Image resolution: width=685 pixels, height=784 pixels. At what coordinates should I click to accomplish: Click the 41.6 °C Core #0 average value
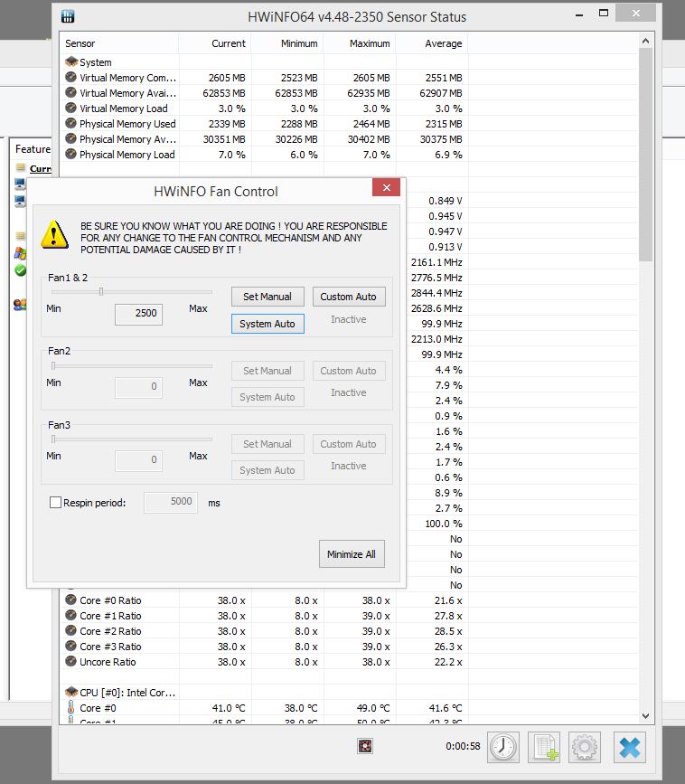[446, 708]
